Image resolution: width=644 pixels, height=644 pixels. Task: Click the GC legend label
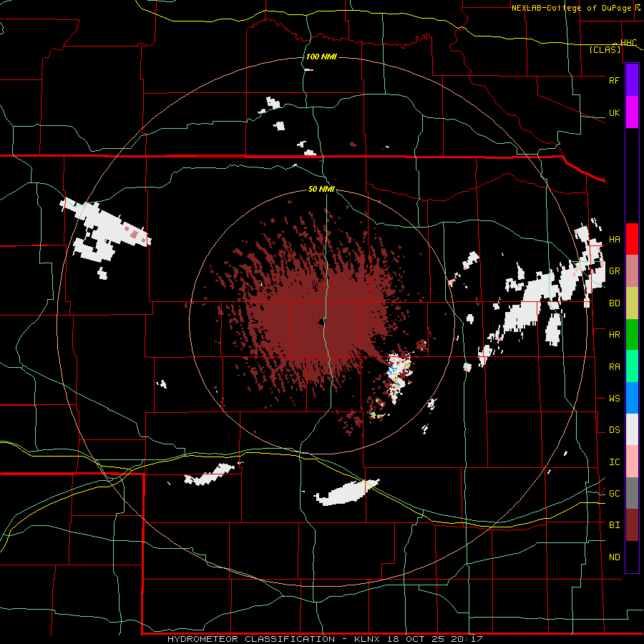tap(614, 494)
